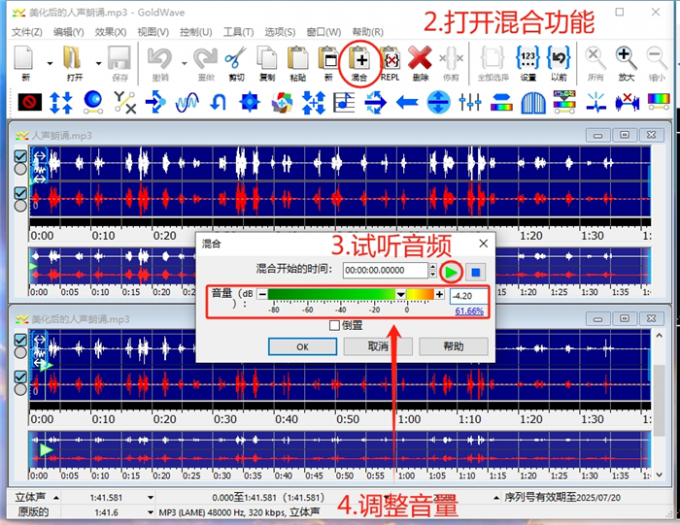Click the Zoom All (所有) magnifier icon

coord(595,58)
